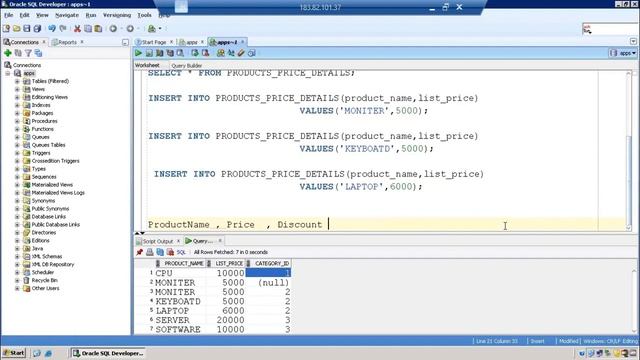This screenshot has width=640, height=360.
Task: Click the Unshared SQL Worksheet icon
Action: [x=220, y=53]
